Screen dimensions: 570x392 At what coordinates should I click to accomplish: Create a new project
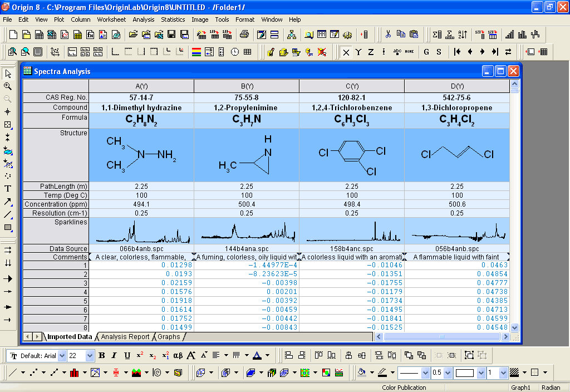[13, 35]
